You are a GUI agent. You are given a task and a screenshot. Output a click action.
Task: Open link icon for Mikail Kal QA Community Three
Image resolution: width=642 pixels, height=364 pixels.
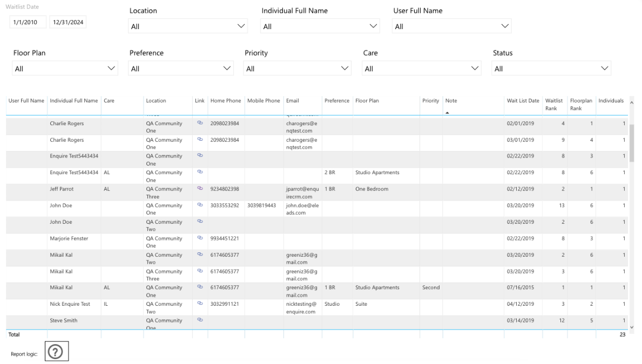200,271
